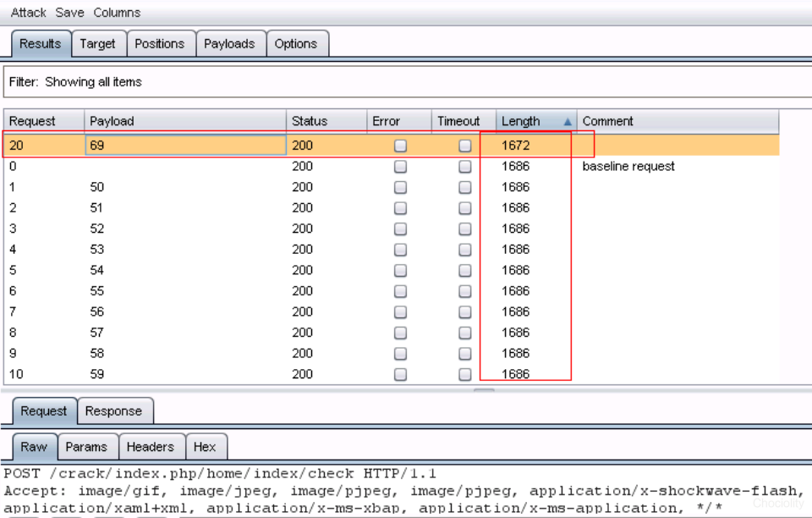812x518 pixels.
Task: Toggle Error checkbox for baseline request 0
Action: pyautogui.click(x=400, y=166)
